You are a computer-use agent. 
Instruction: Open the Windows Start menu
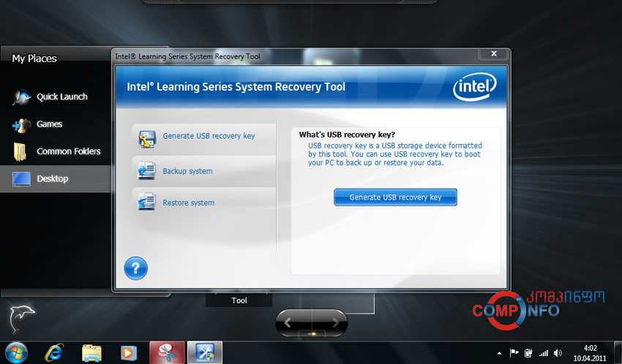16,352
